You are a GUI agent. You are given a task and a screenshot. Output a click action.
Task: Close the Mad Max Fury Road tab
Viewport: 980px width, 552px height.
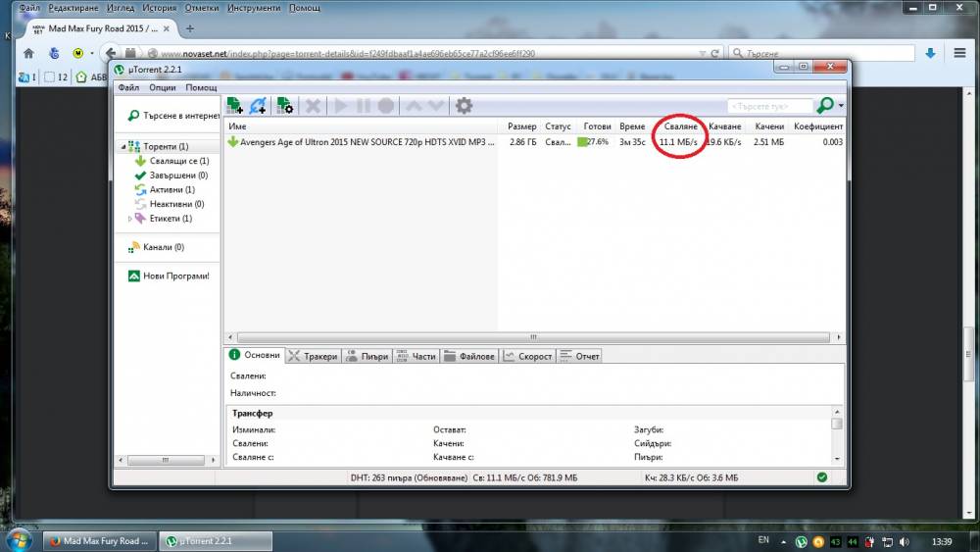pos(167,28)
